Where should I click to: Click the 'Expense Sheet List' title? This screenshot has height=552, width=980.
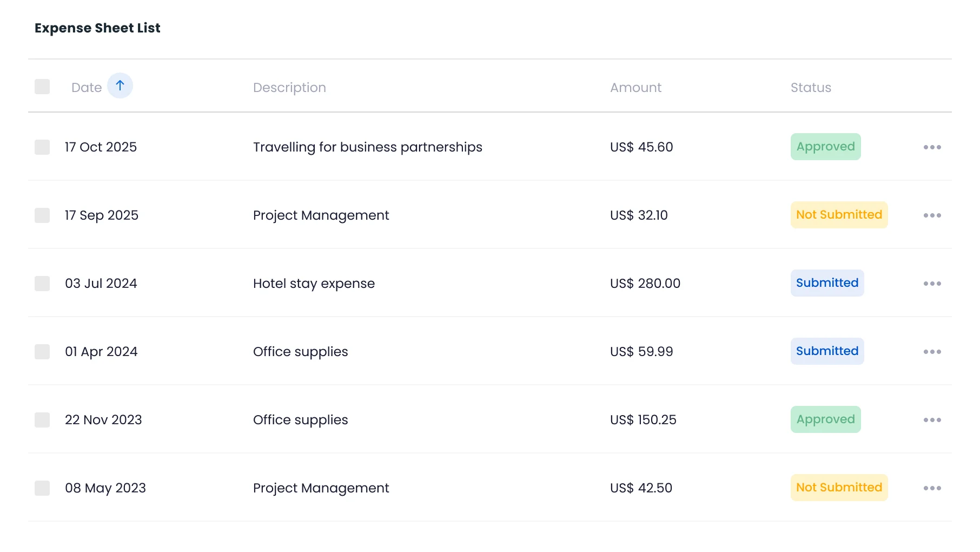97,28
